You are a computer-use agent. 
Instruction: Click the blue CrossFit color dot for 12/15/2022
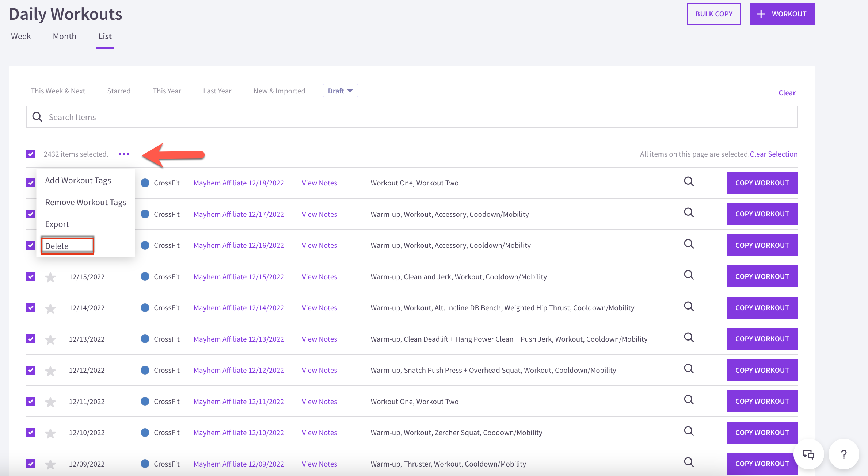click(145, 276)
